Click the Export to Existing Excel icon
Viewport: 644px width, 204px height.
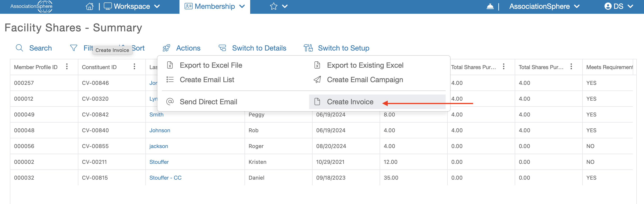(317, 65)
